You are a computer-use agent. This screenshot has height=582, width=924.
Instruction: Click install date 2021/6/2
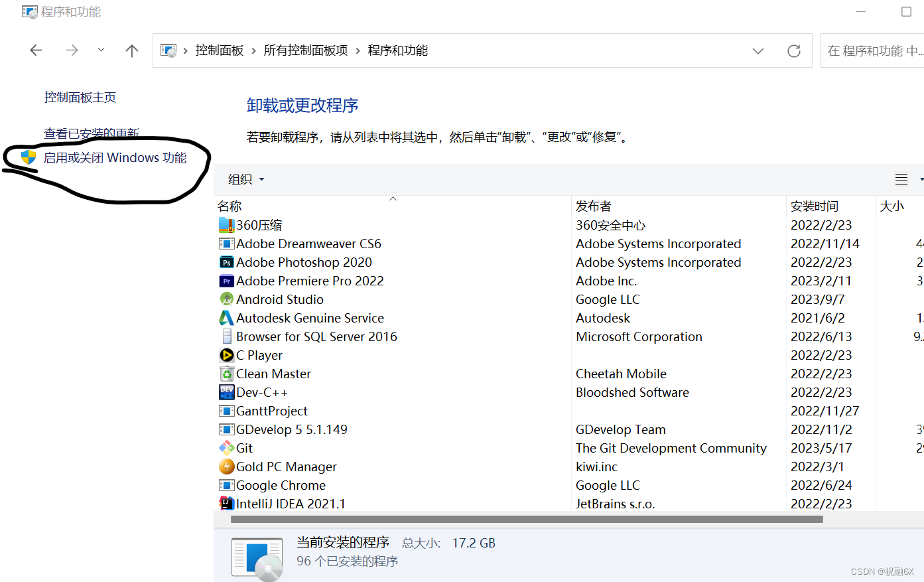coord(817,318)
